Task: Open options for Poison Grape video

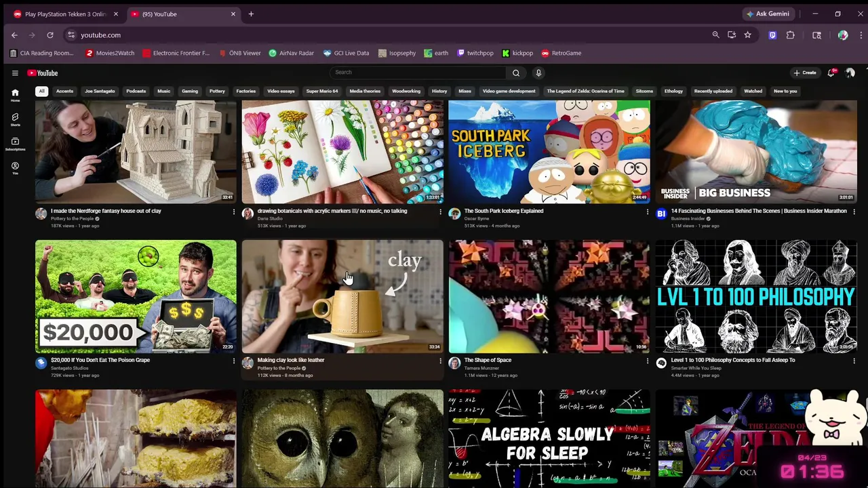Action: tap(233, 361)
